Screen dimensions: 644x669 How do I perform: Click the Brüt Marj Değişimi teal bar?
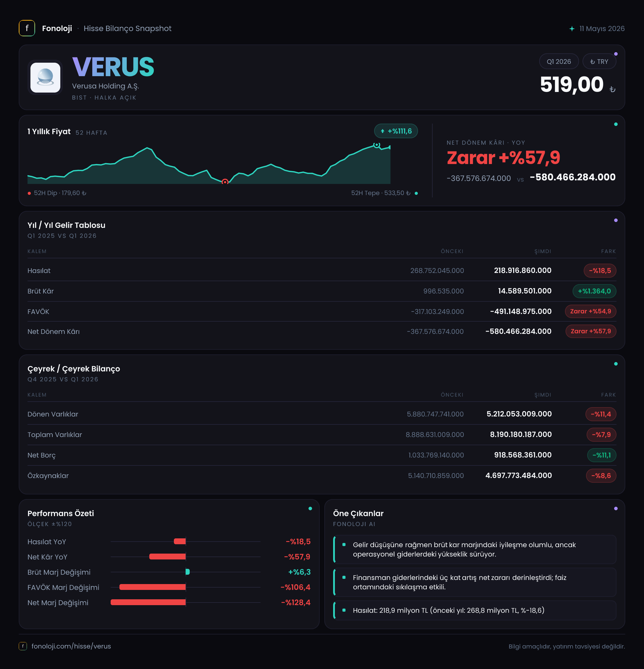[x=188, y=572]
